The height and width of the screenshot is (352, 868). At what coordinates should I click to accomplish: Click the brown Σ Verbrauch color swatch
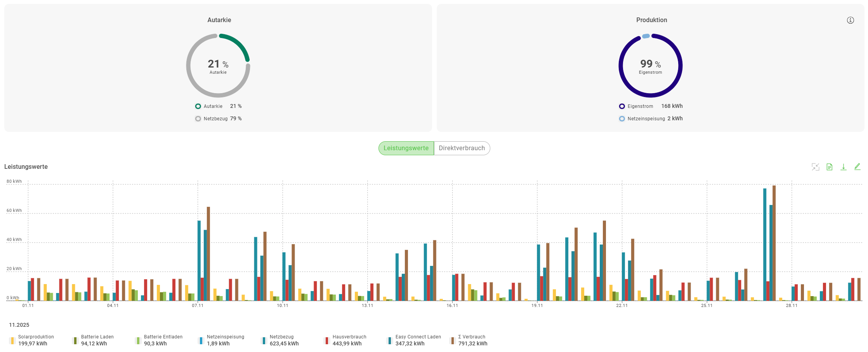click(x=452, y=341)
